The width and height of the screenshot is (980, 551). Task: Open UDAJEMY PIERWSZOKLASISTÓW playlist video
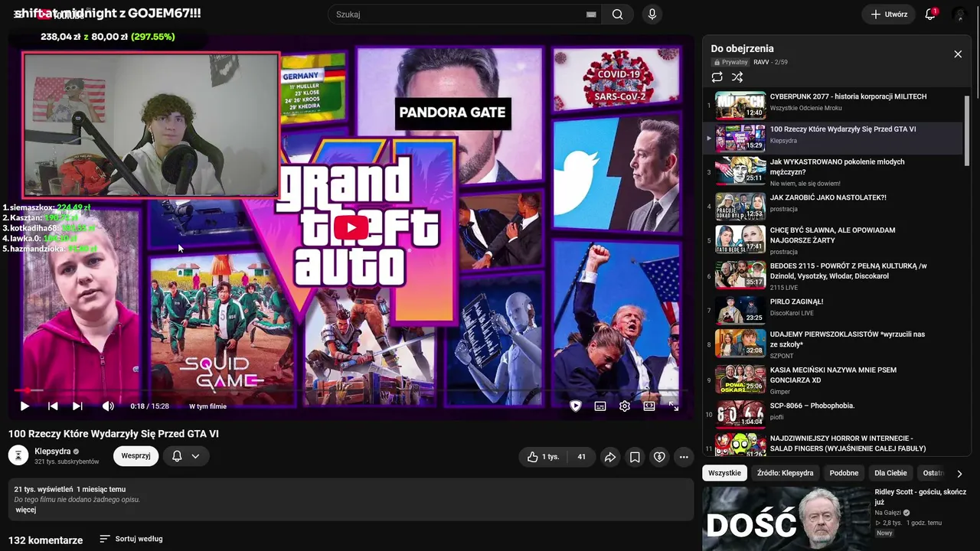click(833, 344)
